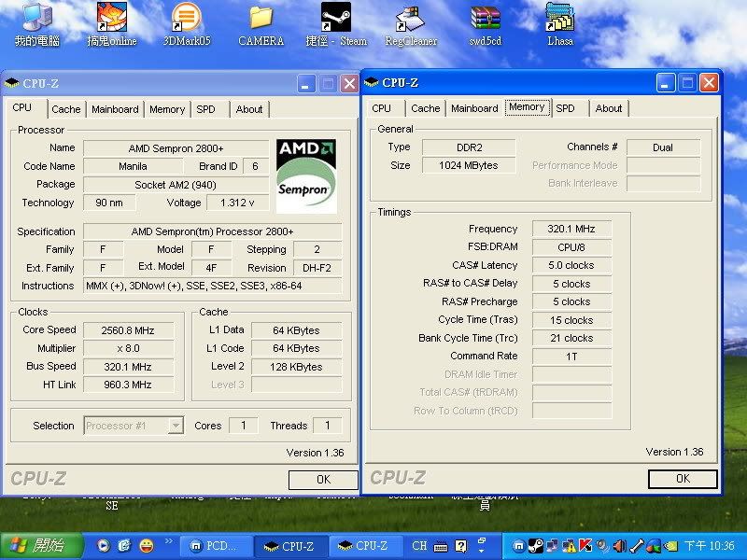Open the 我的電腦 desktop icon
747x560 pixels.
36,25
